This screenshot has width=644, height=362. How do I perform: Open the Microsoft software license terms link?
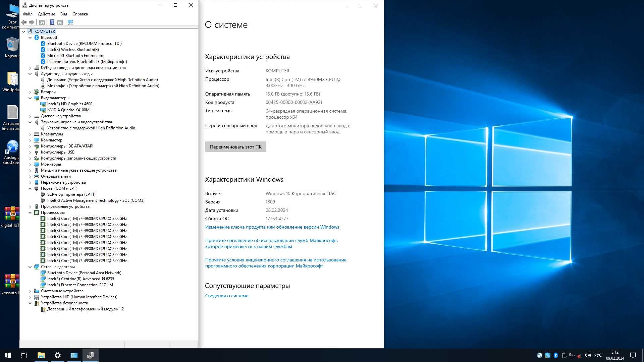276,263
